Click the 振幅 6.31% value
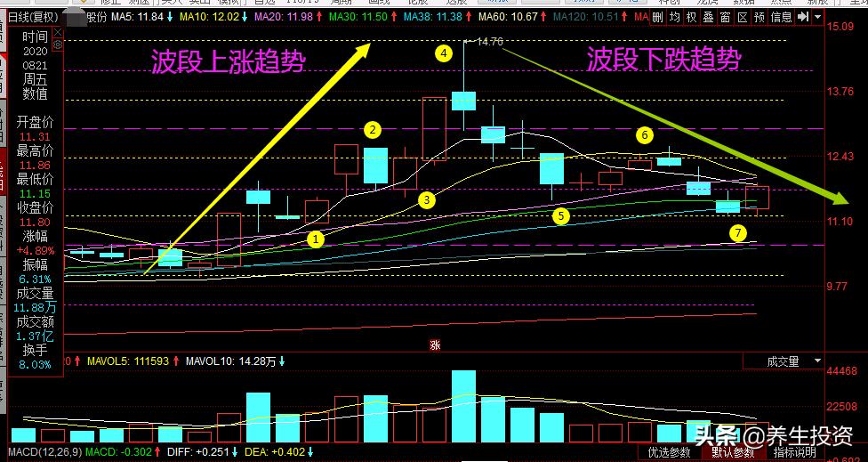This screenshot has height=462, width=868. (x=35, y=280)
